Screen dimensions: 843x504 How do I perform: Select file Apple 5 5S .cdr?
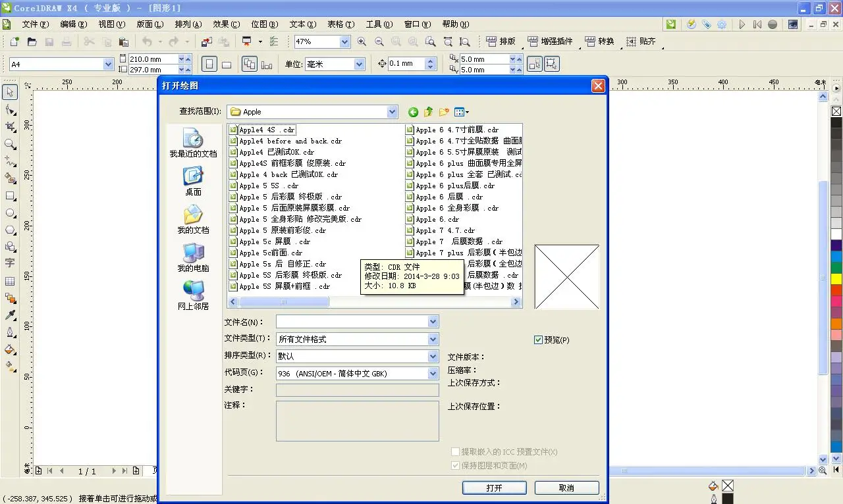(x=269, y=186)
